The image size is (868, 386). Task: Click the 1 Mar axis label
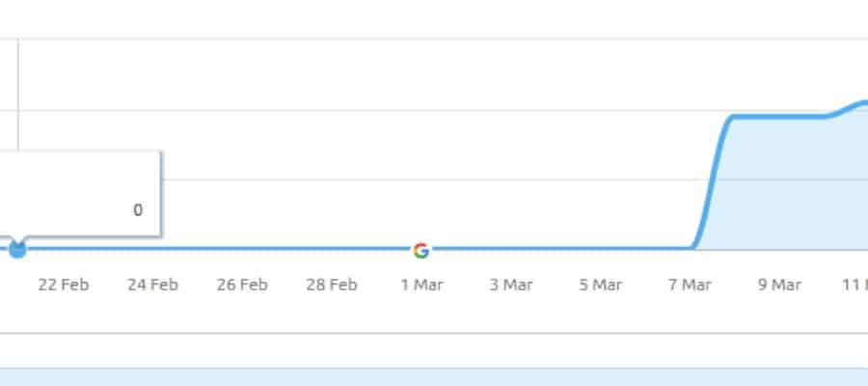[421, 285]
